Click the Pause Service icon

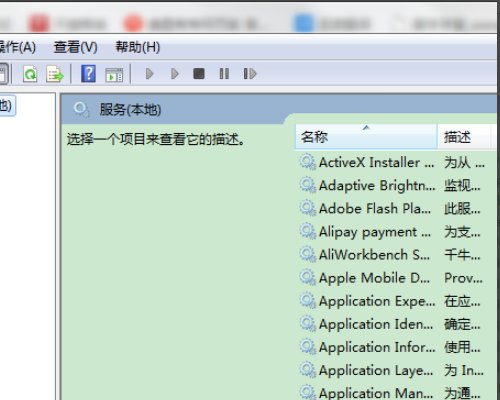click(224, 74)
